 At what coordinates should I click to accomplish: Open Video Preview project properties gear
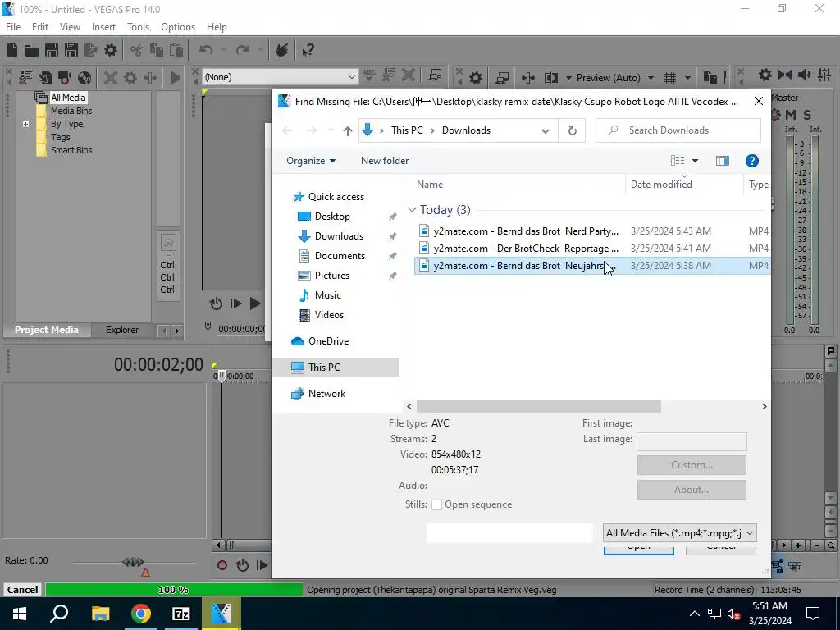coord(476,78)
